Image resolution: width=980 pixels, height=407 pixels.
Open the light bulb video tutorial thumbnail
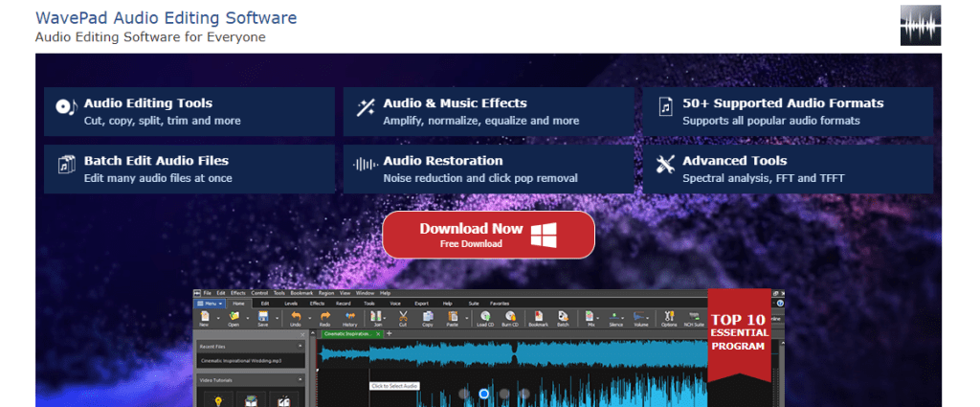coord(218,399)
